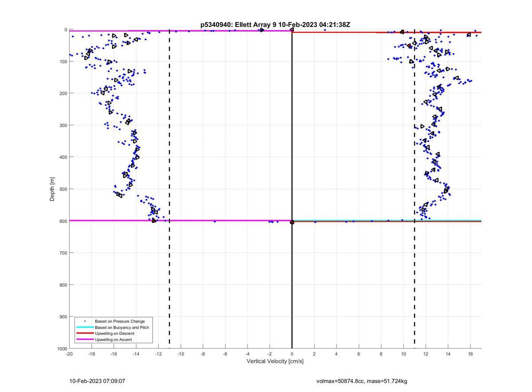Select 'Upwelling on Ascent' legend entry

[x=113, y=340]
